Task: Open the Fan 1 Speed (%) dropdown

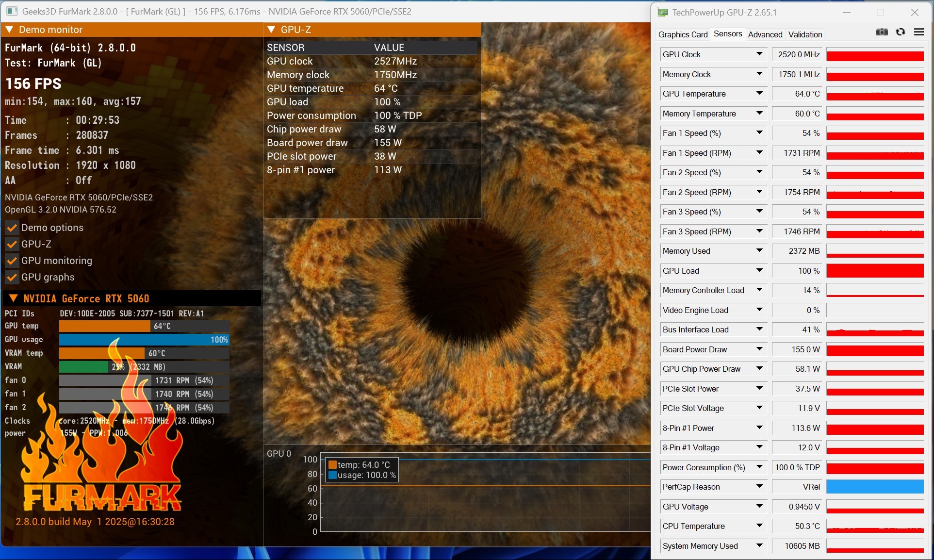Action: [759, 133]
